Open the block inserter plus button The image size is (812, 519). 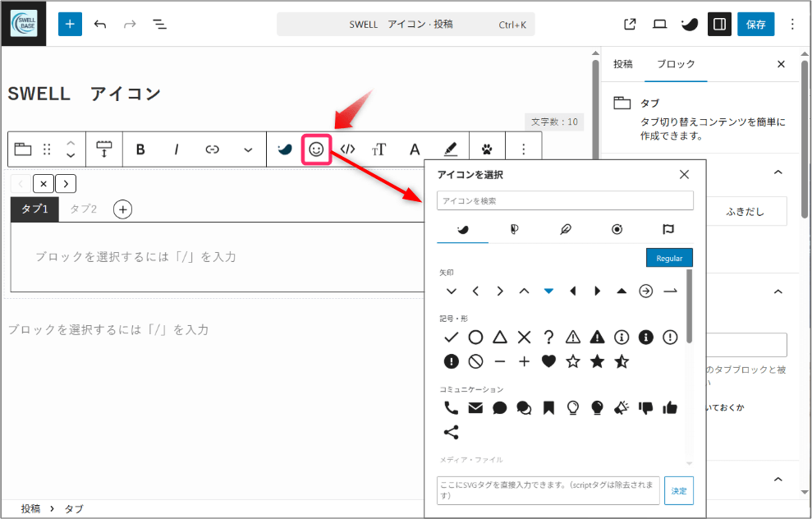(x=70, y=24)
